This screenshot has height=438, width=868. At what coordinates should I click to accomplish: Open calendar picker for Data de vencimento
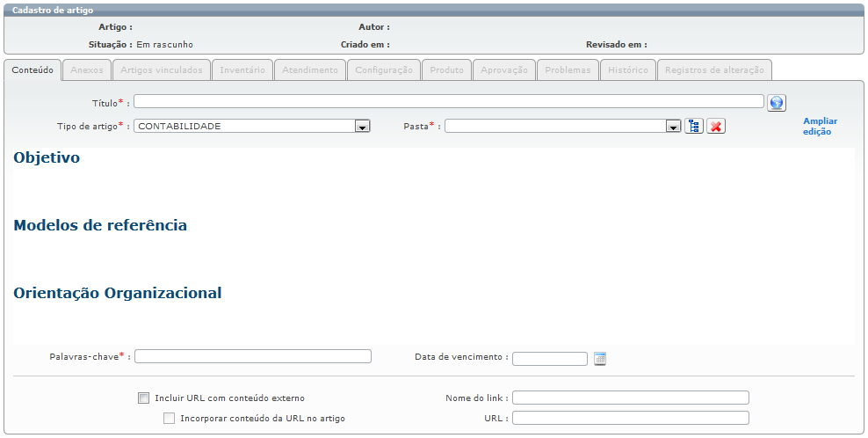[601, 358]
